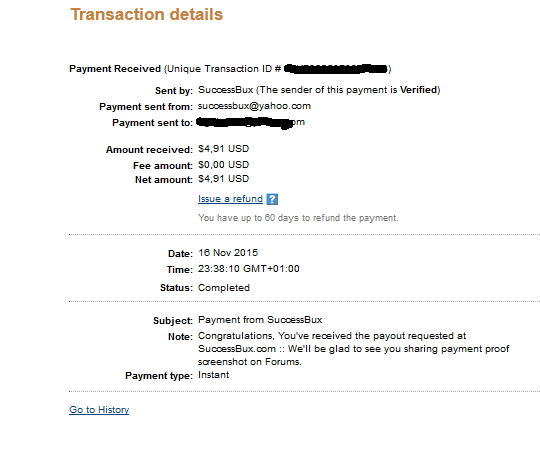Select the Net amount value
This screenshot has width=540, height=453.
point(224,179)
